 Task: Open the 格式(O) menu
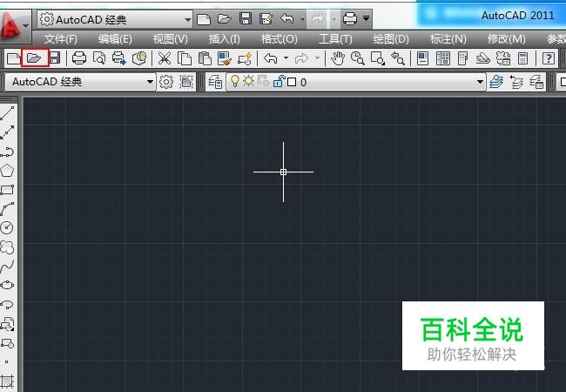pos(280,39)
